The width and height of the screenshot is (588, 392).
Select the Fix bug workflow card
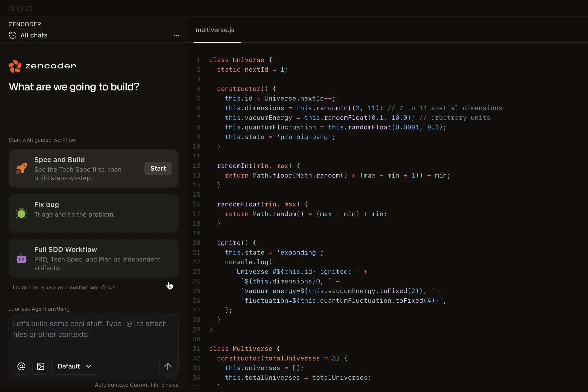(x=94, y=213)
